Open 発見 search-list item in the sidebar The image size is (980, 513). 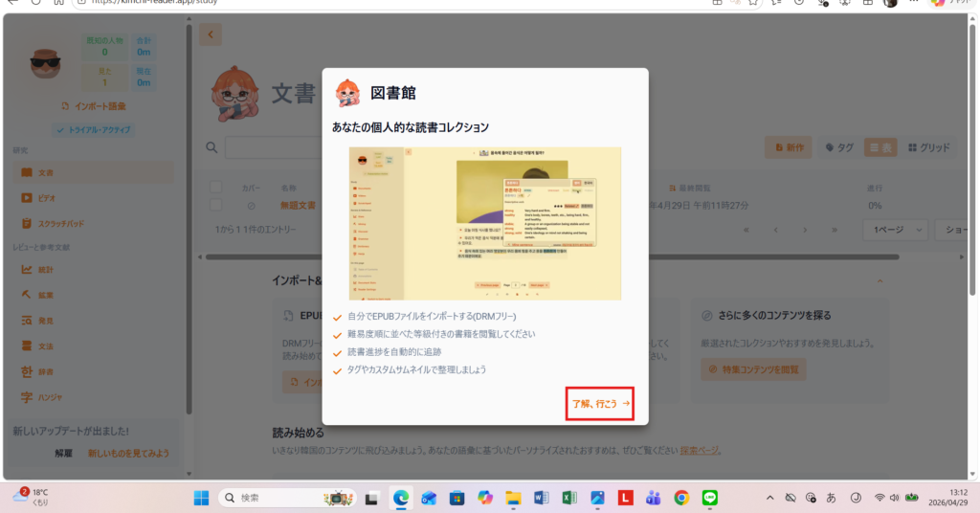(x=93, y=321)
